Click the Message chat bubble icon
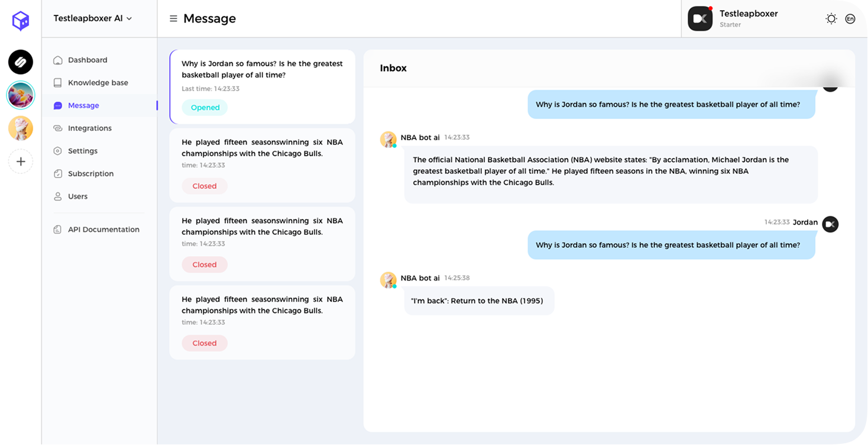This screenshot has height=445, width=868. coord(57,105)
